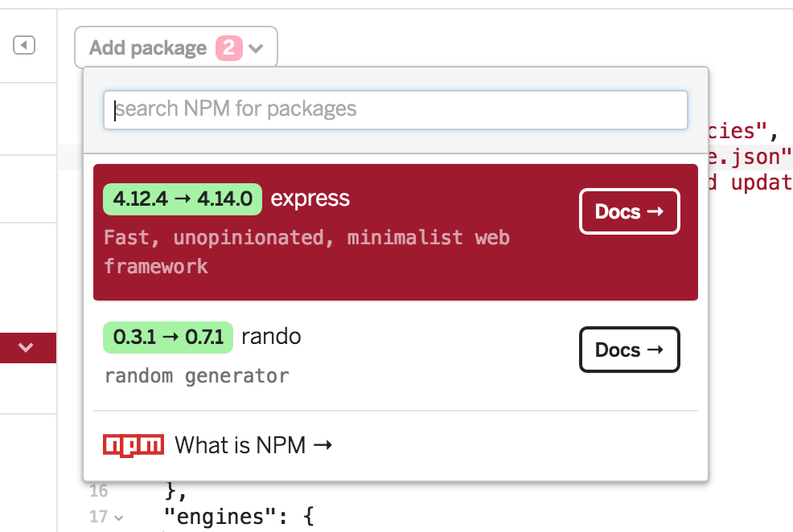
Task: Click the express description text
Action: [x=306, y=252]
